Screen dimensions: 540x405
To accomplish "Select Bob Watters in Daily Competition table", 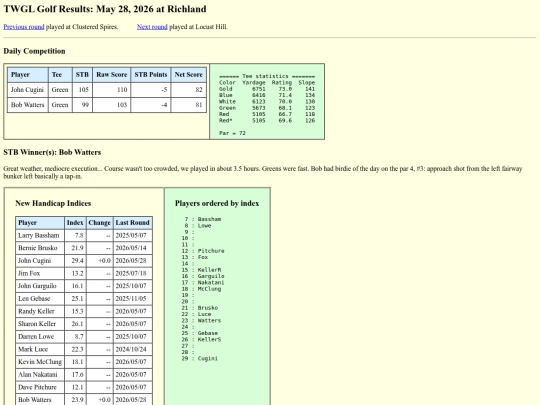I will click(x=28, y=105).
